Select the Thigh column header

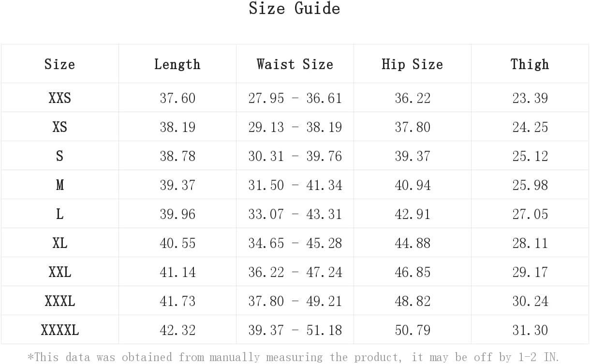pyautogui.click(x=530, y=64)
